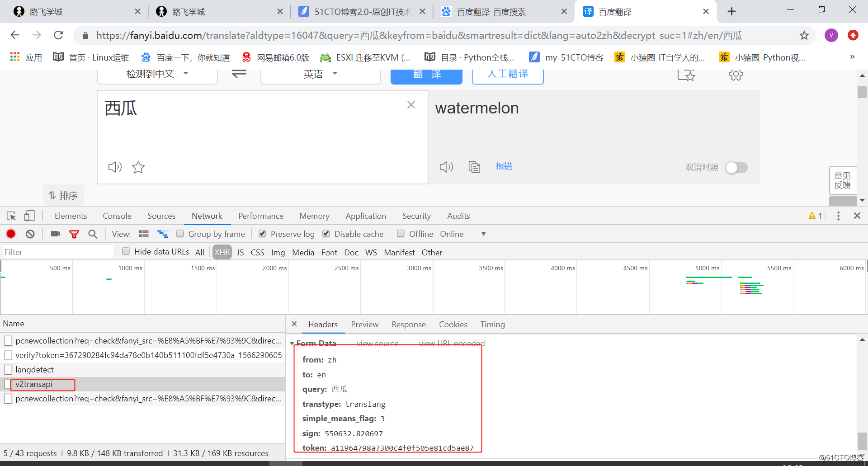Tick checkbox for langdetect request
Screen dimensions: 868x466
point(8,370)
